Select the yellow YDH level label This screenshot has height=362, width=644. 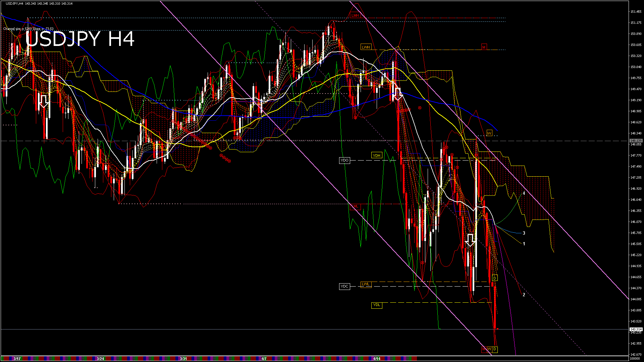[x=376, y=155]
